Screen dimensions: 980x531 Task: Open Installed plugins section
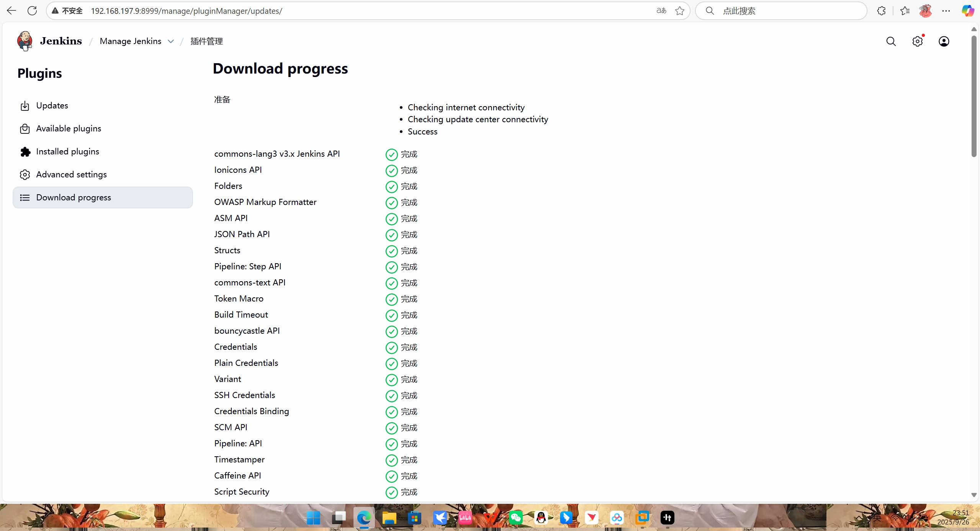(x=103, y=152)
